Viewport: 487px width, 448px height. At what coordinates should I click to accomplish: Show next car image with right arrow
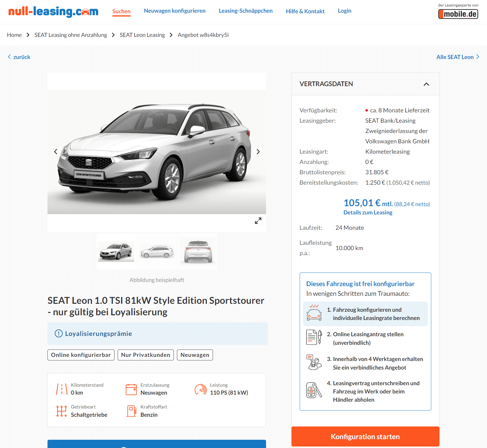click(258, 152)
